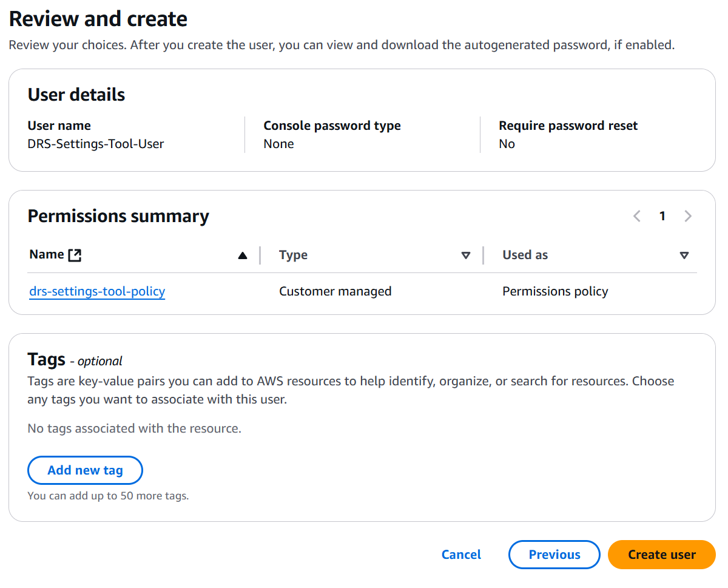Click the Review and create heading
This screenshot has width=728, height=588.
[98, 19]
